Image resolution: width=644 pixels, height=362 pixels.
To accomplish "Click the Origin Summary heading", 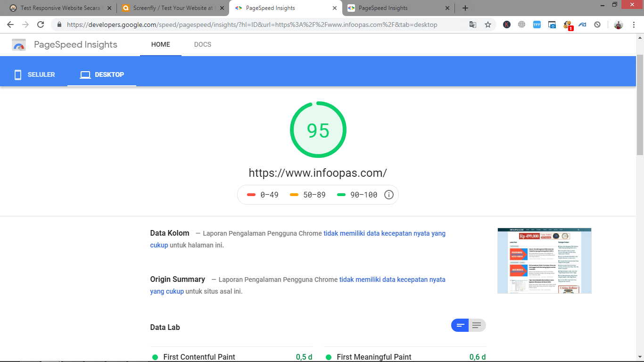I will pos(178,279).
